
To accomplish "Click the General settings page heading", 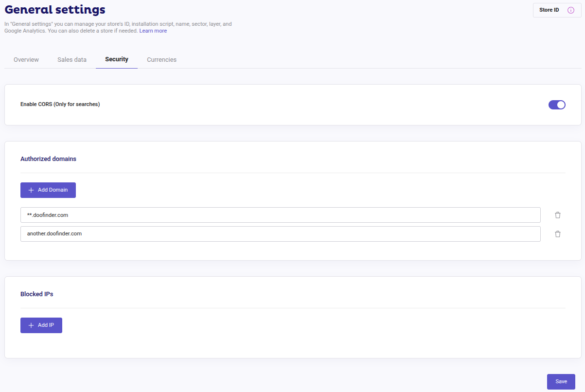I will tap(55, 9).
